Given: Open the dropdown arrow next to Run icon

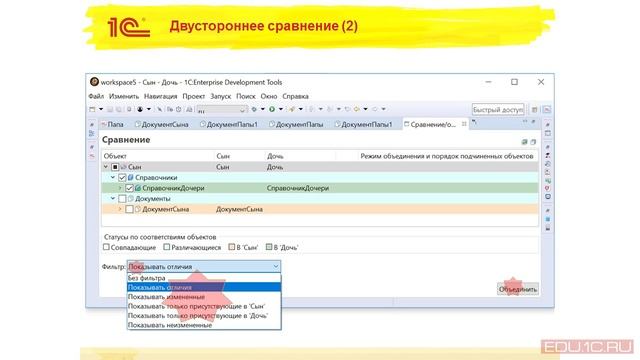Looking at the screenshot, I should tap(281, 109).
